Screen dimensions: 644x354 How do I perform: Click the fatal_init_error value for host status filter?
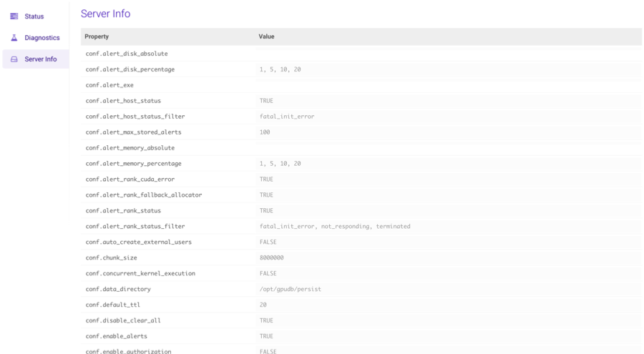tap(287, 117)
